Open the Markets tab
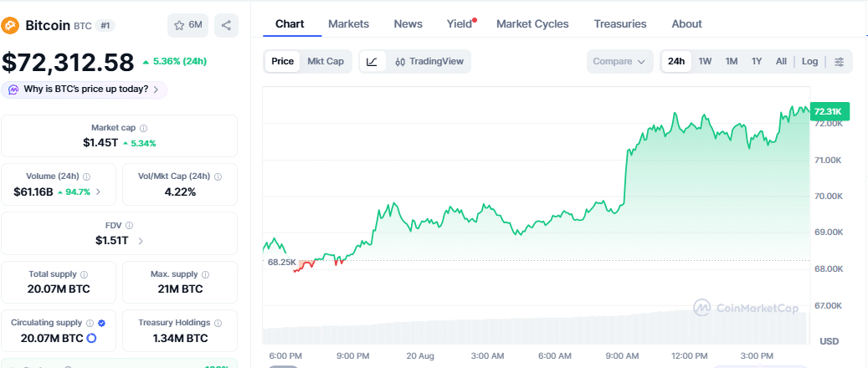This screenshot has height=368, width=868. (349, 23)
